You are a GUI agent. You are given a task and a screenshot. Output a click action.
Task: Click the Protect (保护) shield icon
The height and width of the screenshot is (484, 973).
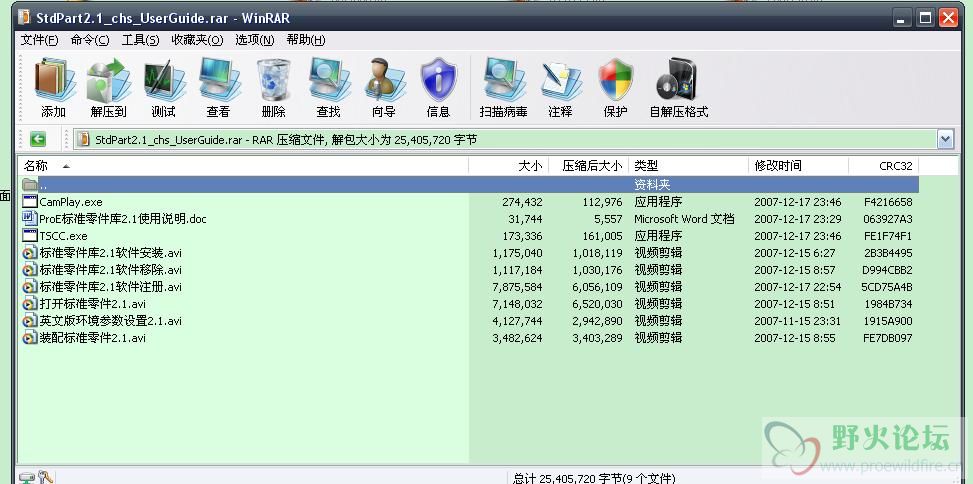[615, 80]
